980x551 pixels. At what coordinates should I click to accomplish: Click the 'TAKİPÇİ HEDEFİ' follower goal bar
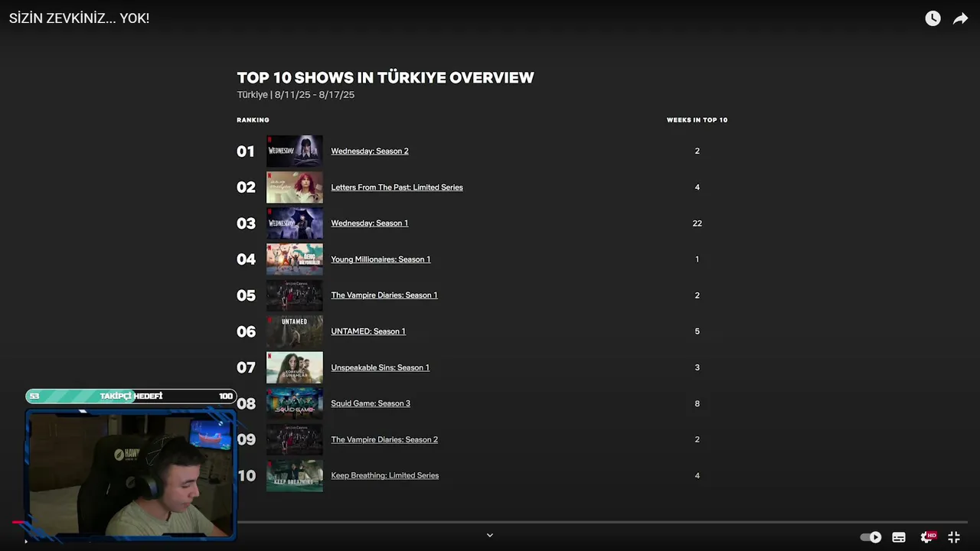tap(131, 396)
